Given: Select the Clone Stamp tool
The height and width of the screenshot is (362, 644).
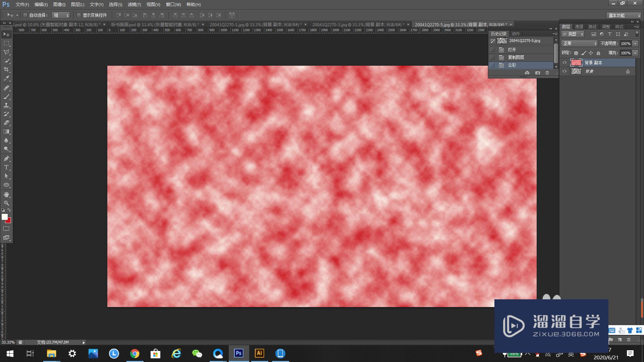Looking at the screenshot, I should pos(6,105).
